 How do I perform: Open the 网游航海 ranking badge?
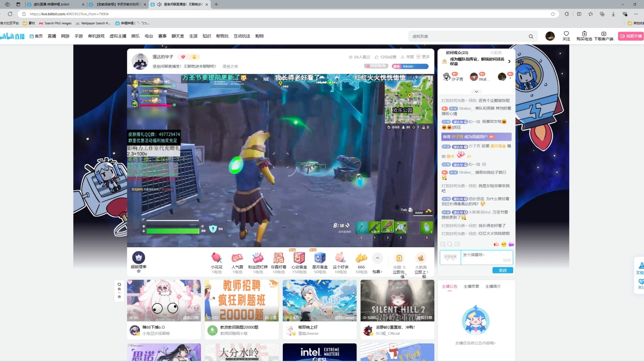(376, 66)
